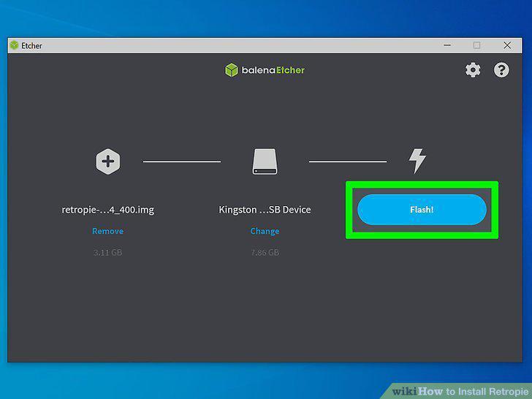Change the target Kingston drive
The height and width of the screenshot is (399, 532).
click(265, 231)
